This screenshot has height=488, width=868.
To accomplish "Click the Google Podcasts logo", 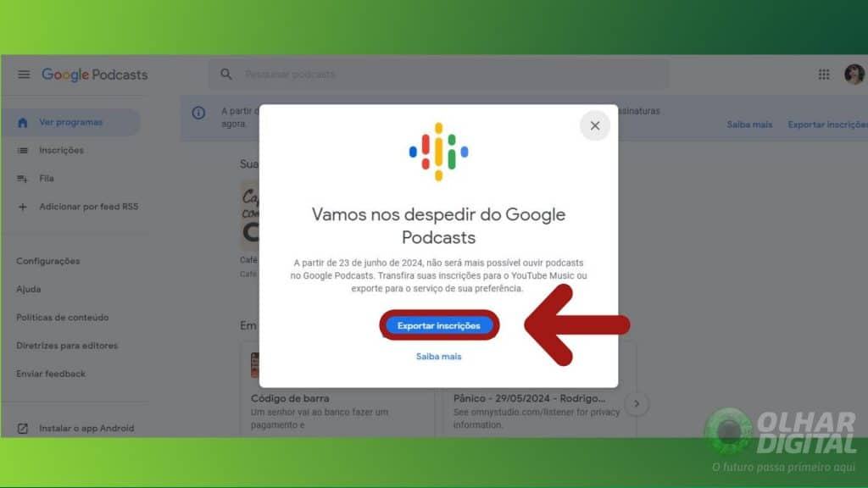I will [x=95, y=75].
